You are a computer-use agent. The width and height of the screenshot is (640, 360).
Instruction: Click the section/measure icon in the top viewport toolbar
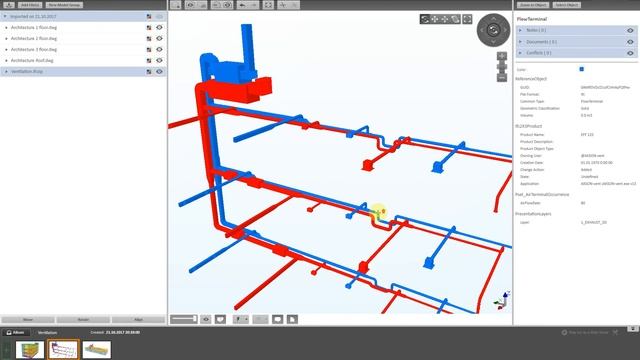pos(282,5)
